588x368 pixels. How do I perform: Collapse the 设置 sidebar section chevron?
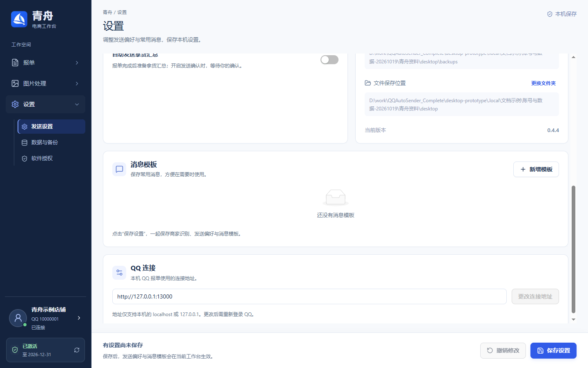point(77,104)
